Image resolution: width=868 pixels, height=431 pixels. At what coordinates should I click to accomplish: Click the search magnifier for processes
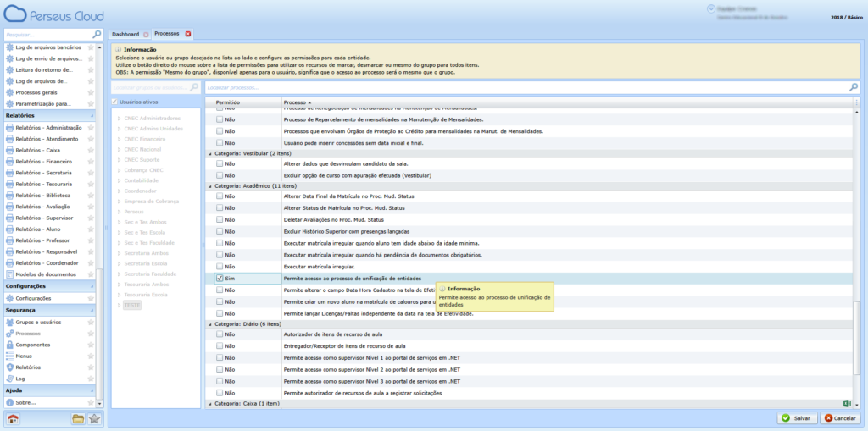click(853, 86)
